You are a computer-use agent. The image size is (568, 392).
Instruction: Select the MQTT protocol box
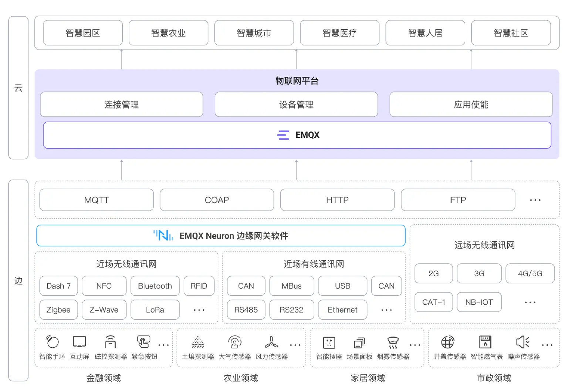tap(97, 200)
